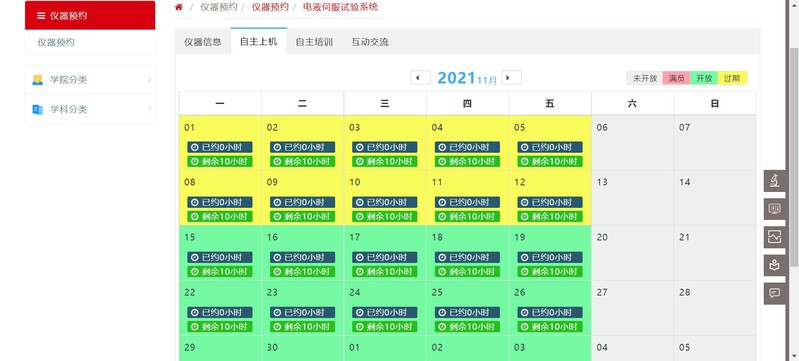Expand the 学院分类 chevron
Image resolution: width=799 pixels, height=361 pixels.
click(x=149, y=80)
